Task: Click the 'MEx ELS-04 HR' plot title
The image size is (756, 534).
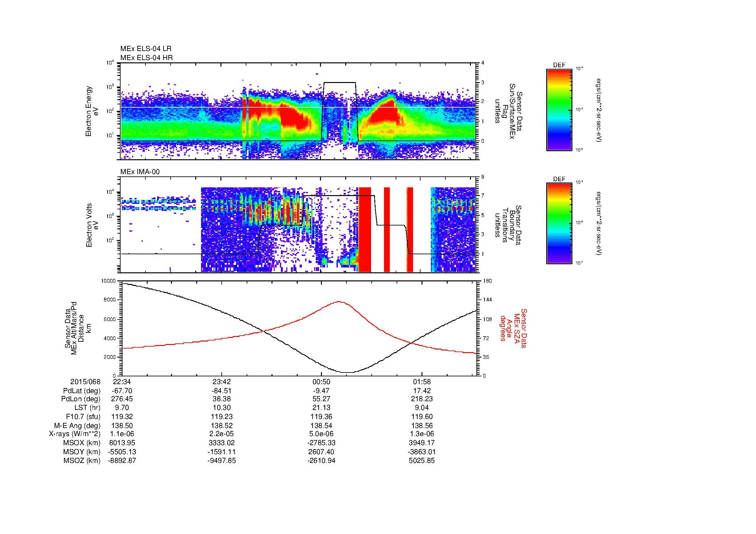Action: coord(146,58)
